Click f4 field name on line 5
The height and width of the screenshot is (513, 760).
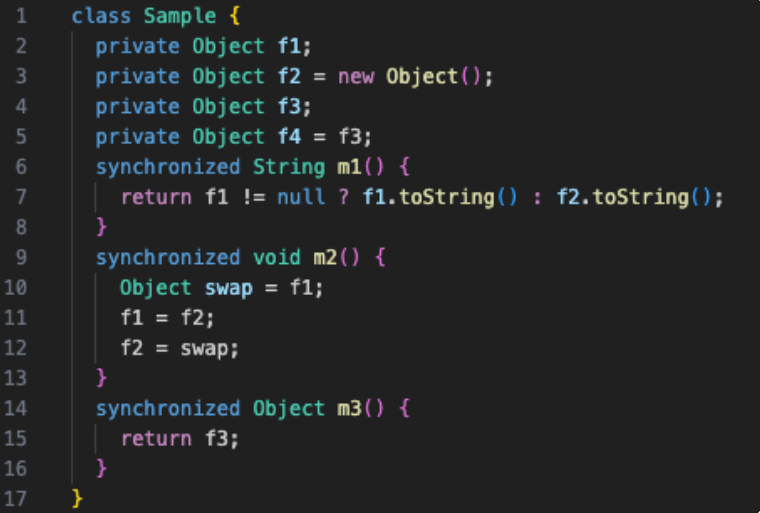point(289,137)
